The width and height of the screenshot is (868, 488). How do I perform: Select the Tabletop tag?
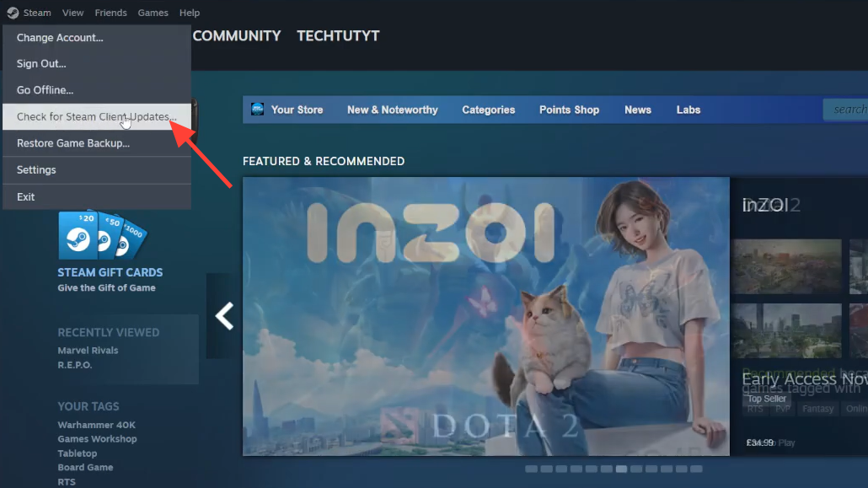77,453
